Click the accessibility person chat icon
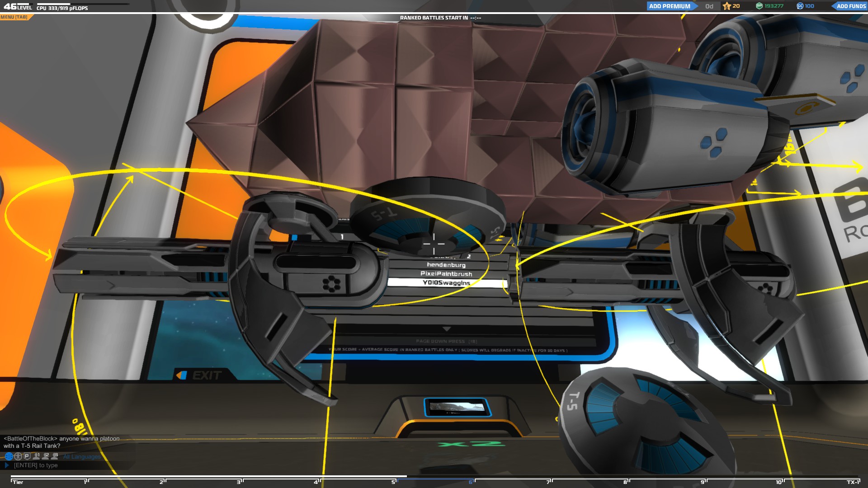The image size is (868, 488). (18, 456)
